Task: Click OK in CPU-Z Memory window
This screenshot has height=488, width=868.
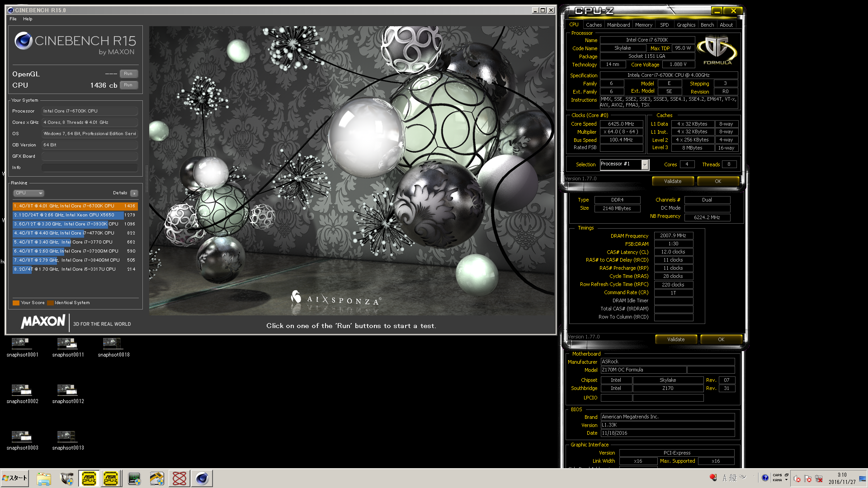Action: (x=721, y=339)
